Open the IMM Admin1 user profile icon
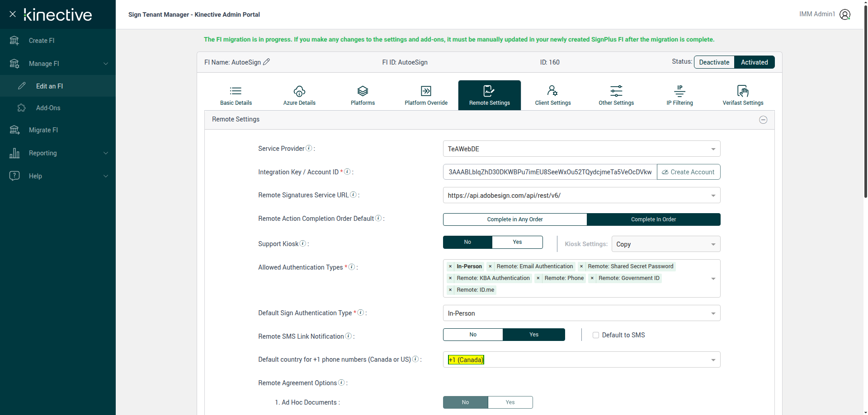The height and width of the screenshot is (415, 868). 845,14
